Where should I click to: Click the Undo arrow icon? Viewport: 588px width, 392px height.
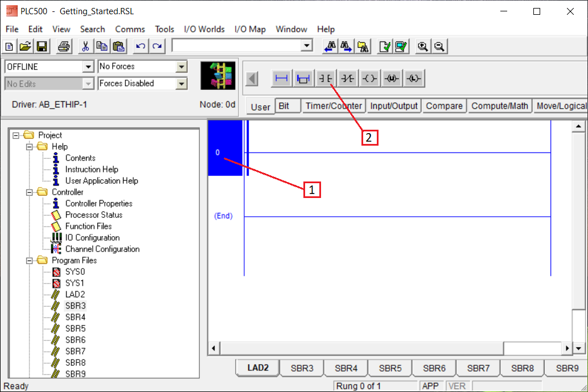[x=141, y=47]
